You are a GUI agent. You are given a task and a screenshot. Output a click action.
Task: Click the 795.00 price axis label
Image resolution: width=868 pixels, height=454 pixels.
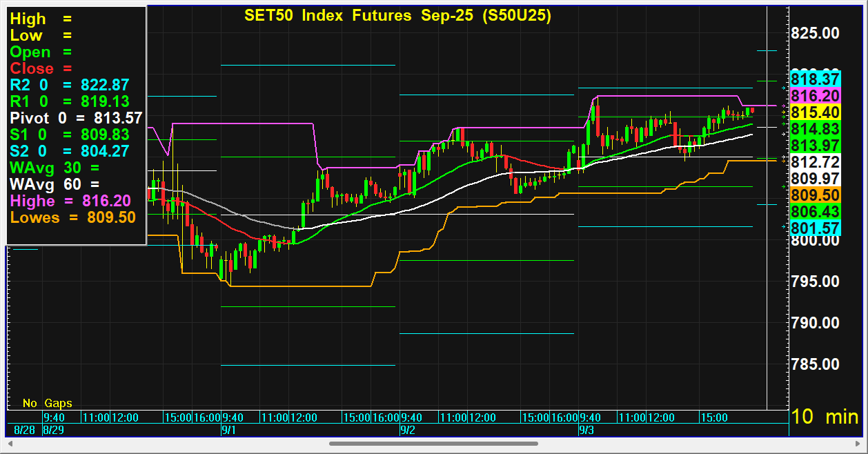pyautogui.click(x=816, y=282)
